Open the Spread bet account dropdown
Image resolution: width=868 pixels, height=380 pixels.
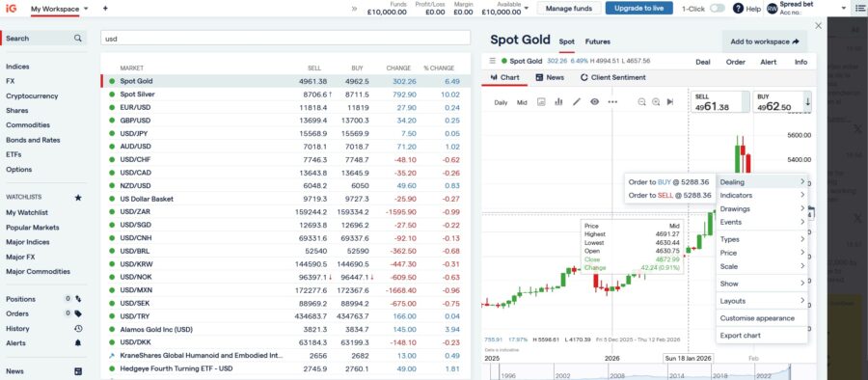(x=844, y=9)
